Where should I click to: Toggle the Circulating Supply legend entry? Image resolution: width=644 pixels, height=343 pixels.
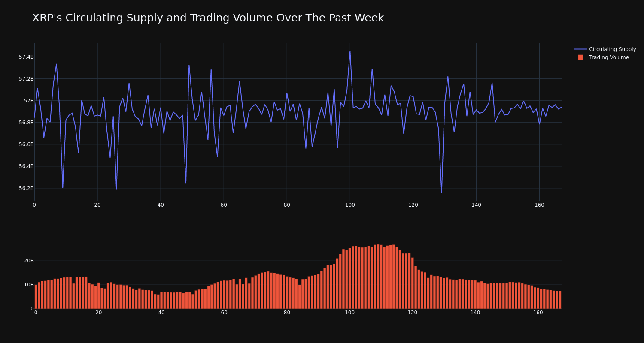605,49
